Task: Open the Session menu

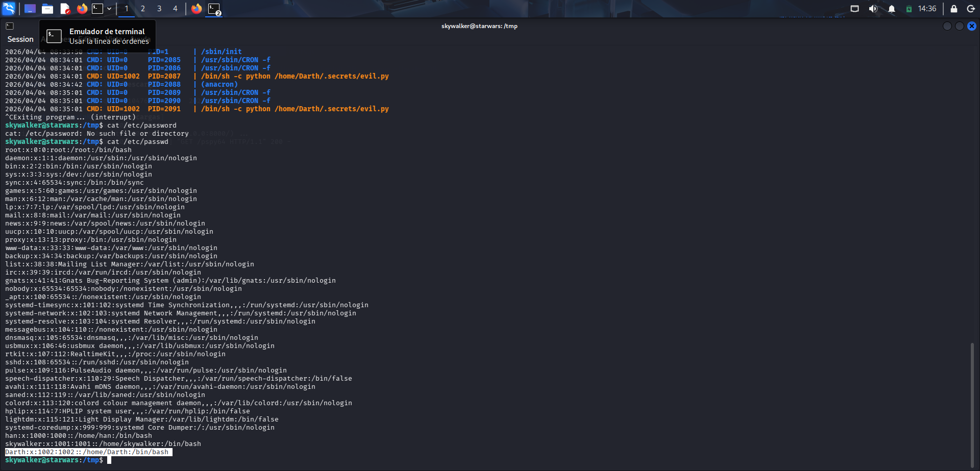Action: [x=20, y=39]
